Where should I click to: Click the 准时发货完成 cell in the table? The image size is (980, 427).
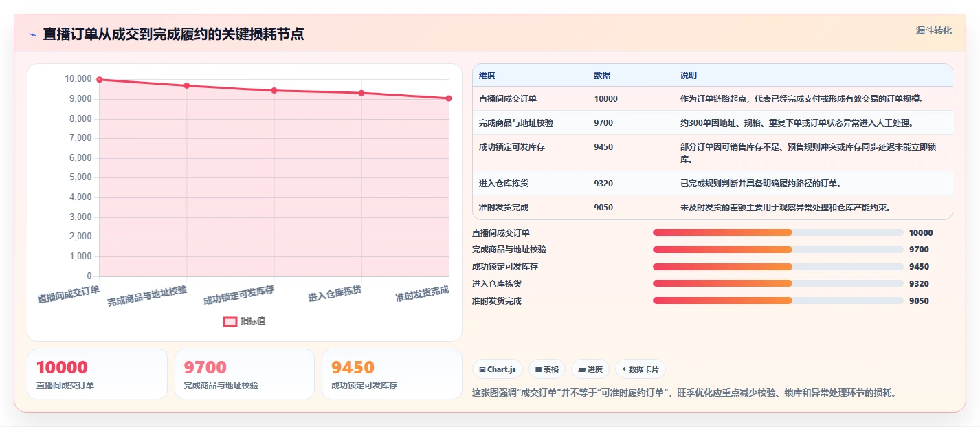pos(504,208)
